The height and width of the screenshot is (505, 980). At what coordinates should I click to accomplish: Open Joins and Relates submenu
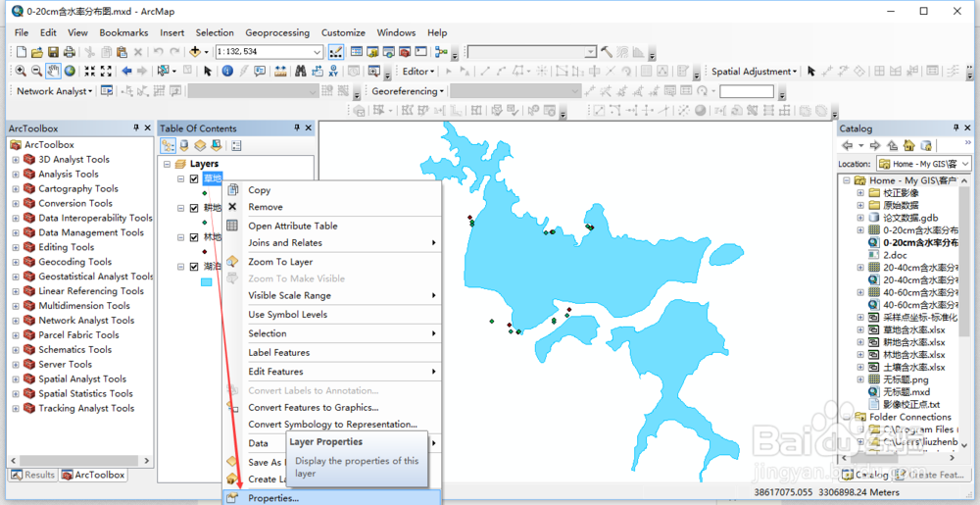coord(332,242)
